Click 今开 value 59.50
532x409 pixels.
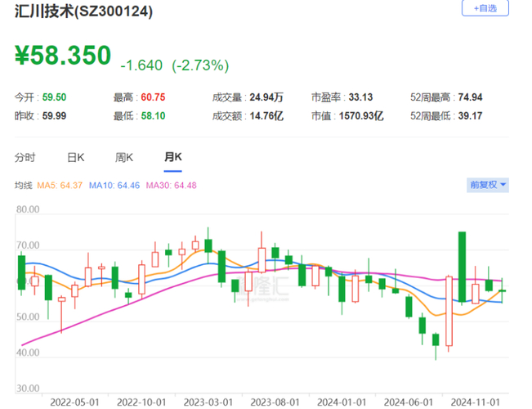pyautogui.click(x=54, y=97)
